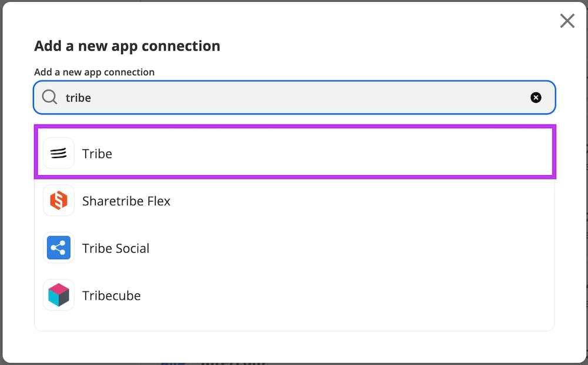The height and width of the screenshot is (365, 588).
Task: Click the magnifying glass search icon
Action: pos(50,97)
